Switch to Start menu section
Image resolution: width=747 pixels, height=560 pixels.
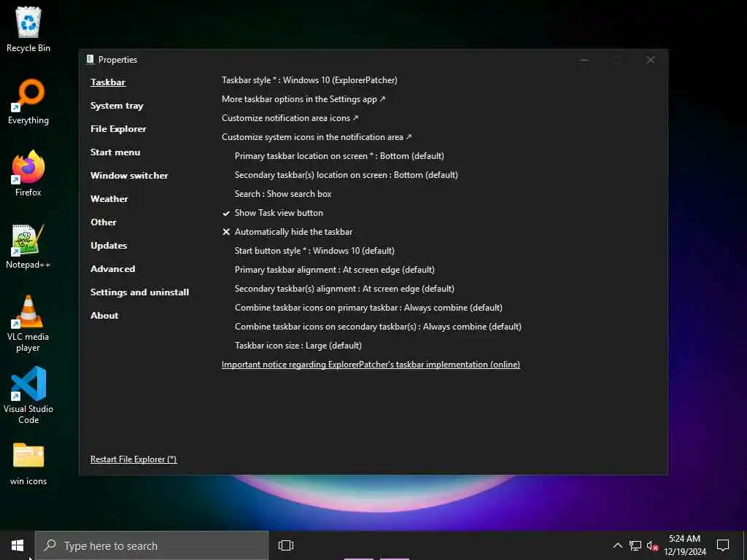[115, 152]
